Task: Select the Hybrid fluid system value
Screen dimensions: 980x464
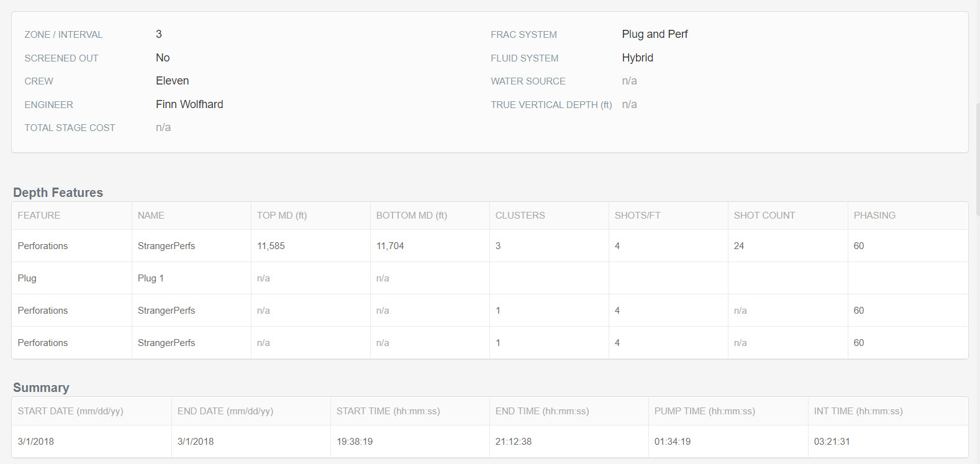Action: pos(637,58)
